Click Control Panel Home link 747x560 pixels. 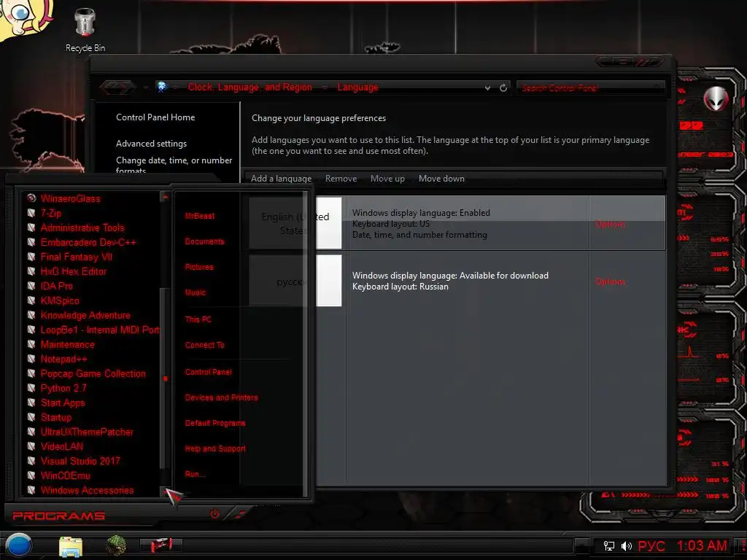(x=155, y=117)
